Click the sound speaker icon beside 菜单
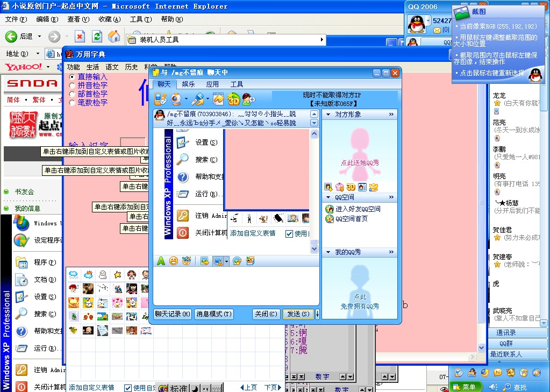Viewport: 550px width, 392px height. tap(493, 387)
